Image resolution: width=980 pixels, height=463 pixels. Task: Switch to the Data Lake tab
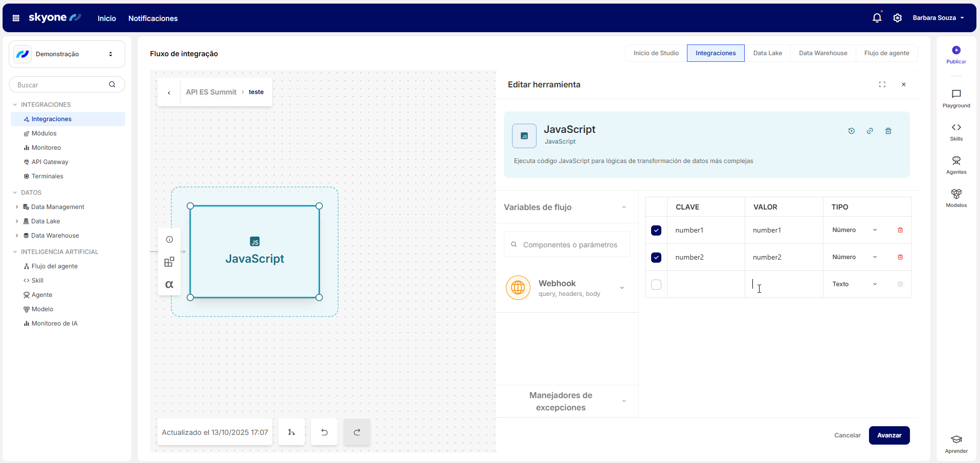pos(767,53)
